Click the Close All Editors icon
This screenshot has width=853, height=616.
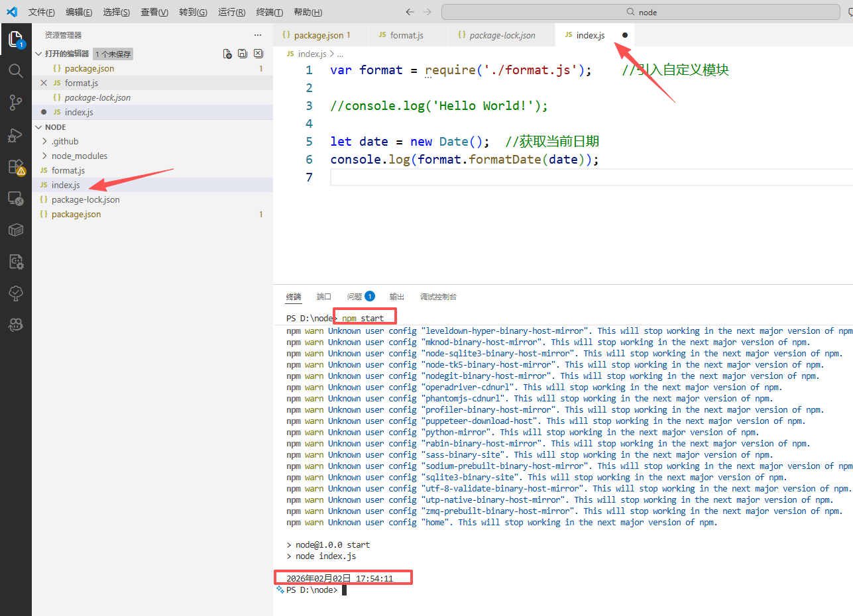(258, 54)
